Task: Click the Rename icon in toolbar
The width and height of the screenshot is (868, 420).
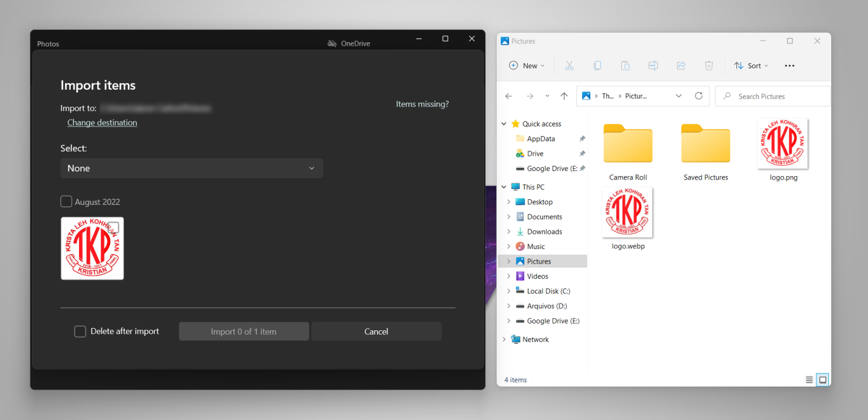Action: point(653,65)
